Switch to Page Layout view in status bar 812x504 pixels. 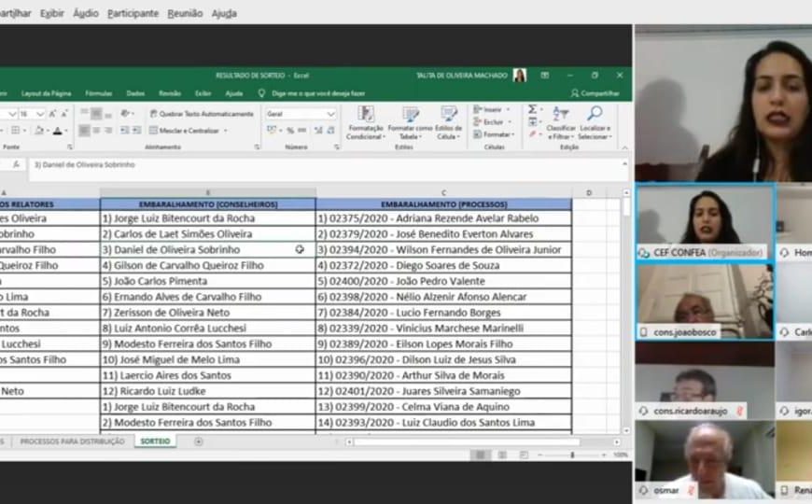(502, 455)
